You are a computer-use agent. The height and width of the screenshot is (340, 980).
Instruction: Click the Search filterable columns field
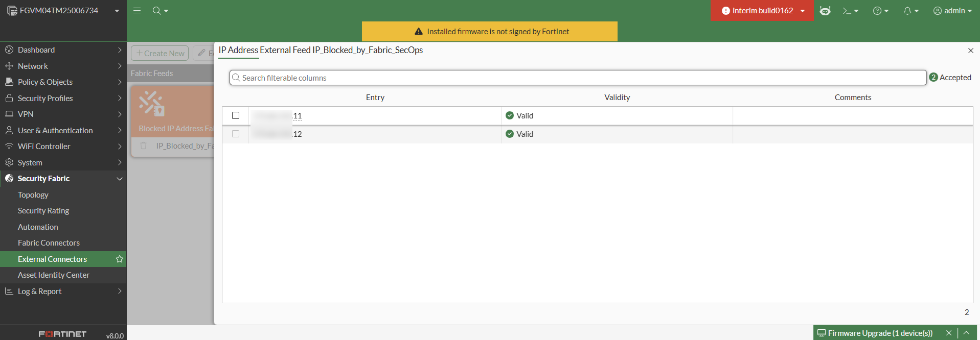pyautogui.click(x=578, y=78)
